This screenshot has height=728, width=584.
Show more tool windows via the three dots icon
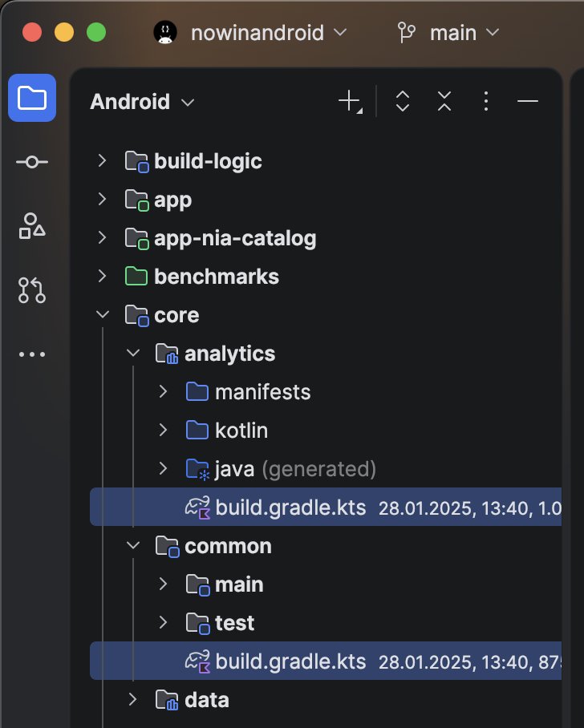tap(32, 354)
